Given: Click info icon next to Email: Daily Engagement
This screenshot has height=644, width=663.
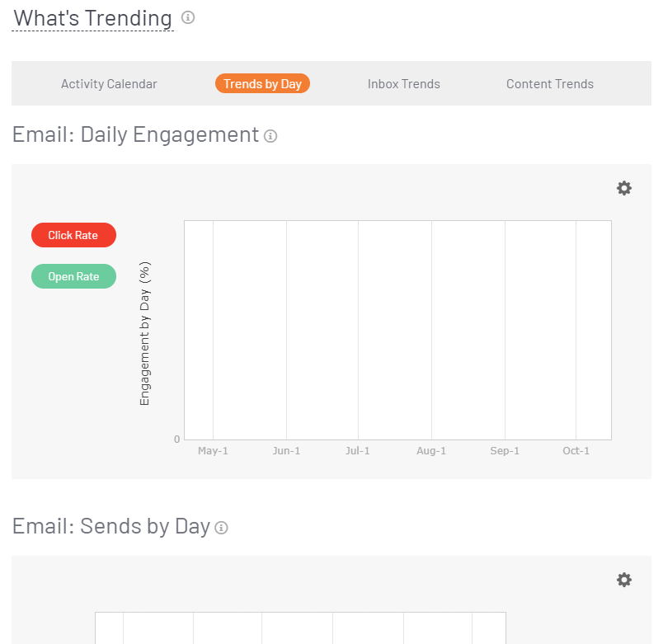Looking at the screenshot, I should coord(270,136).
